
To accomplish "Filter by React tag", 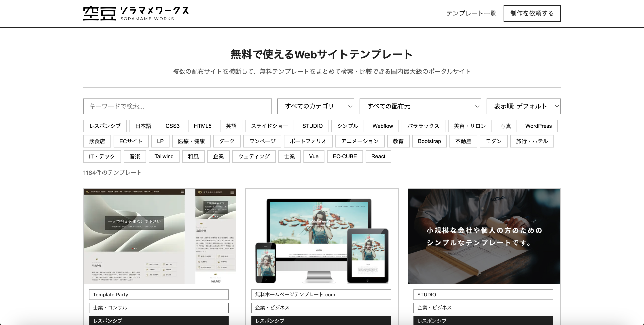I will (x=378, y=156).
